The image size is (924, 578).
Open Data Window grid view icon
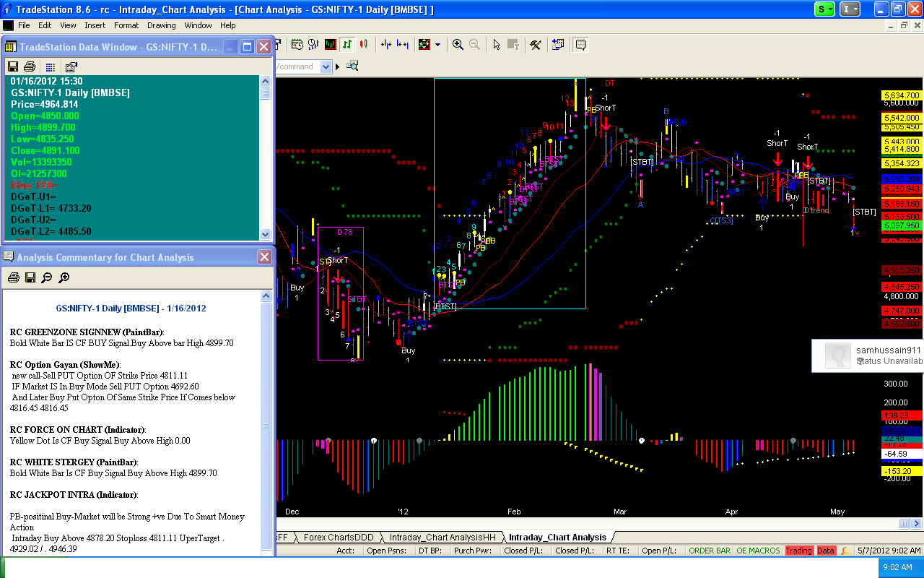click(51, 66)
